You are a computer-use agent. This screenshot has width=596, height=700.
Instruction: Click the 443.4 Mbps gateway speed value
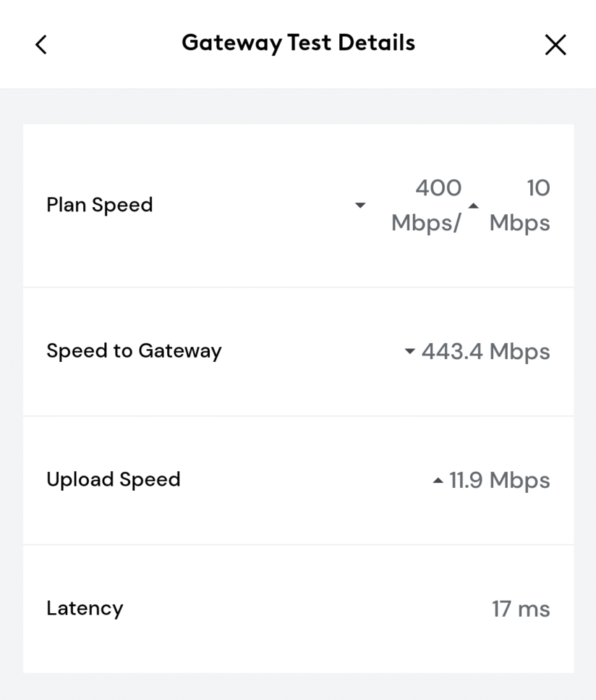[x=485, y=351]
